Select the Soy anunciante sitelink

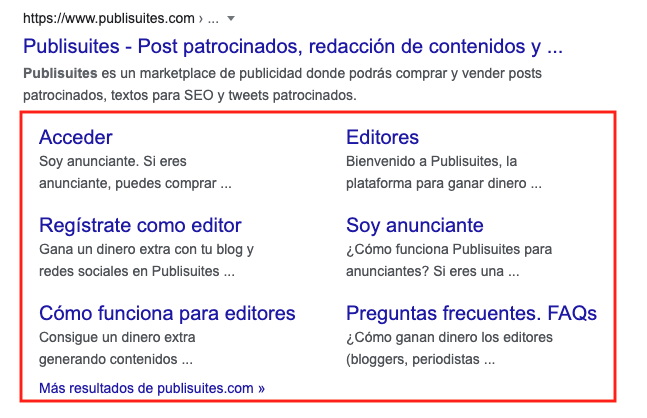(x=414, y=225)
